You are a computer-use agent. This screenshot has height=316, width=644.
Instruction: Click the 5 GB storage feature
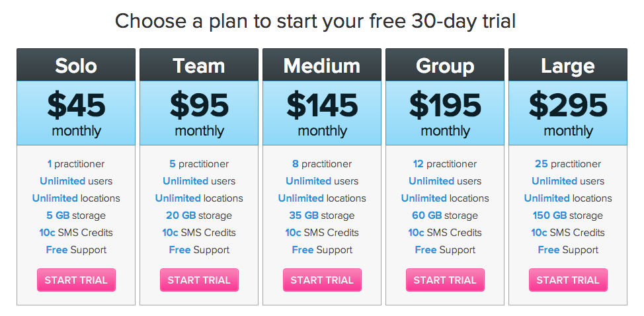76,216
